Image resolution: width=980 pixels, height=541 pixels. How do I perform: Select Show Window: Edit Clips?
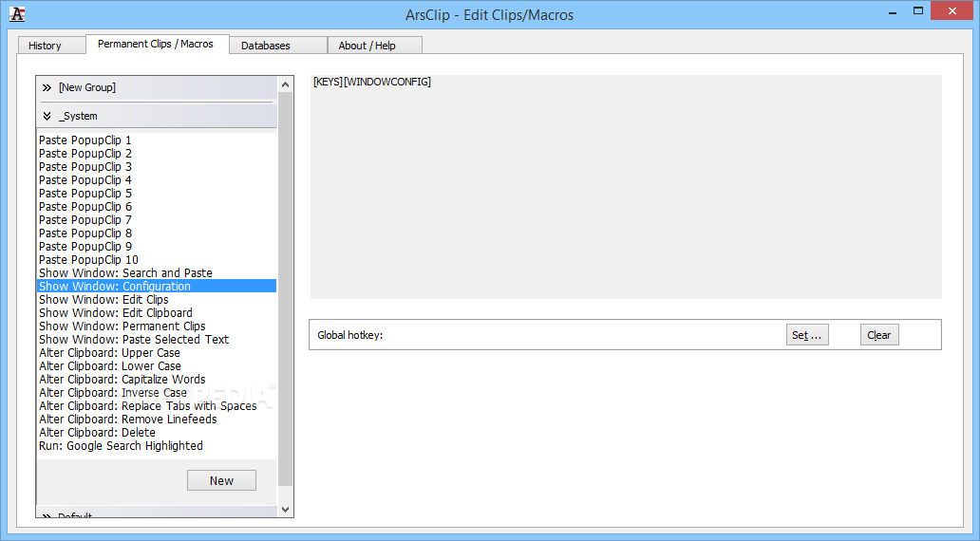157,300
